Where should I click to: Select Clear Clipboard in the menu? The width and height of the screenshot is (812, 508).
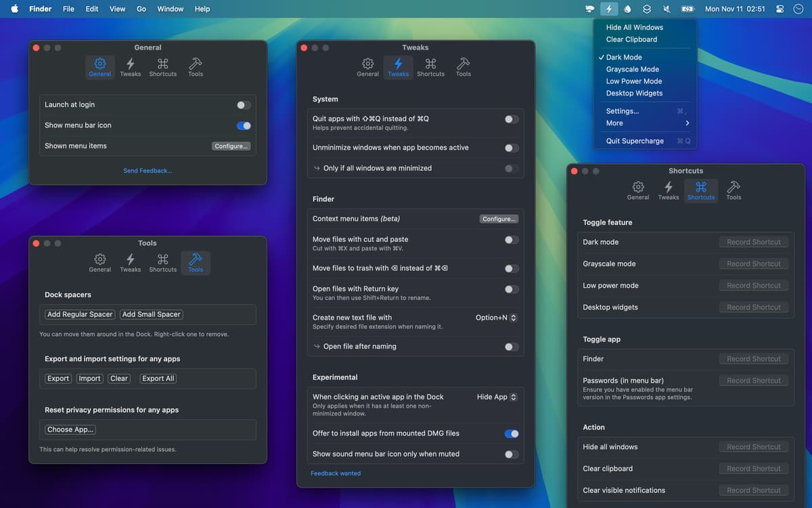pyautogui.click(x=631, y=39)
